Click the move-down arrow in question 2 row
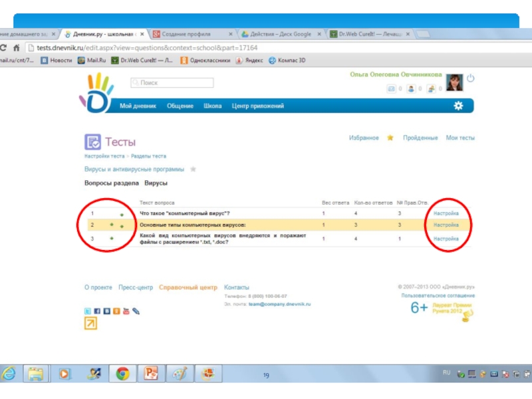 pos(122,226)
